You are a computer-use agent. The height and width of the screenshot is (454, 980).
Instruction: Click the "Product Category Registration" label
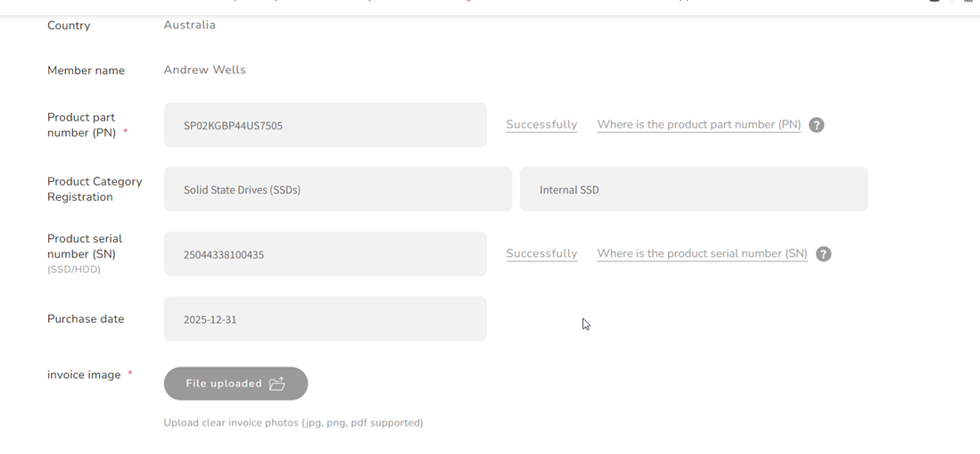click(94, 189)
